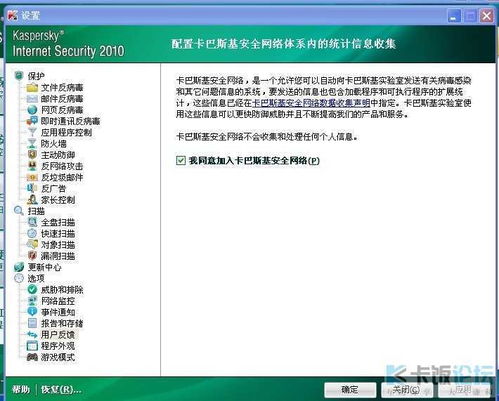Click the 确定 button
The image size is (499, 401).
pyautogui.click(x=350, y=389)
